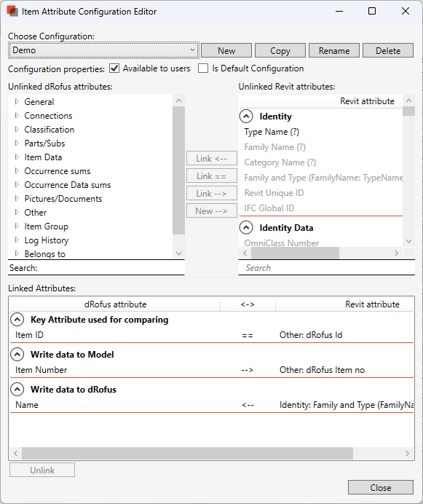
Task: Click the app icon in title bar
Action: pos(12,11)
